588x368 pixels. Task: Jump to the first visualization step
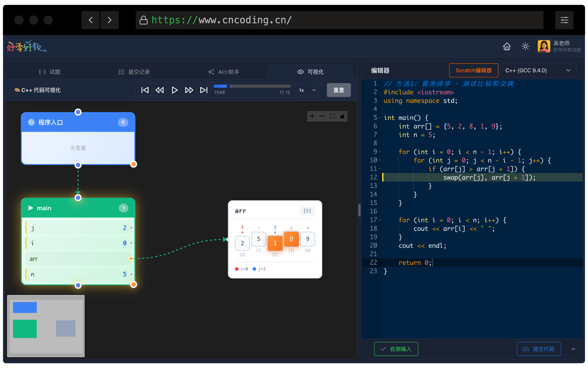tap(145, 90)
